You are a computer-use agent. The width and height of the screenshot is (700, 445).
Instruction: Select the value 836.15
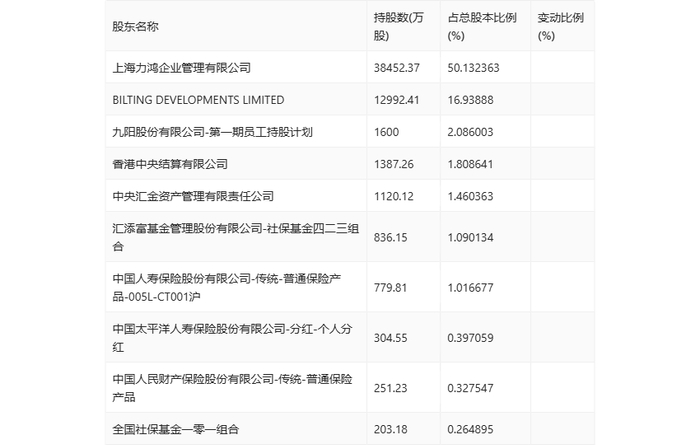391,237
